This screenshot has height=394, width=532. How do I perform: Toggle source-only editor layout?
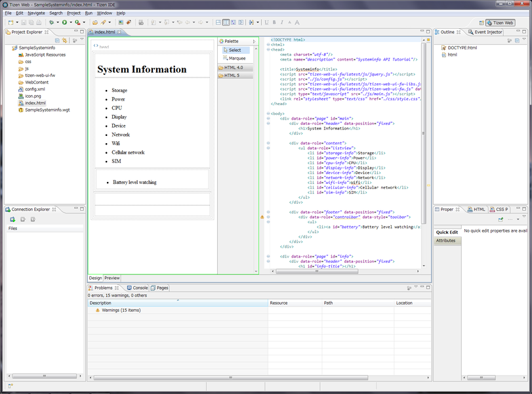click(x=241, y=22)
